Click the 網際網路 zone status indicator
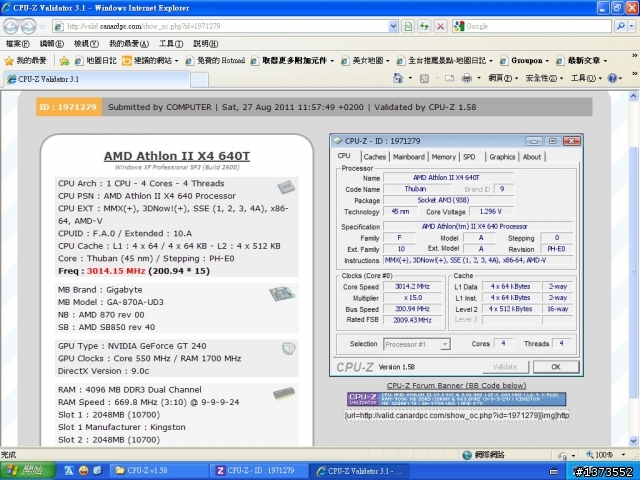The image size is (640, 480). click(x=484, y=455)
